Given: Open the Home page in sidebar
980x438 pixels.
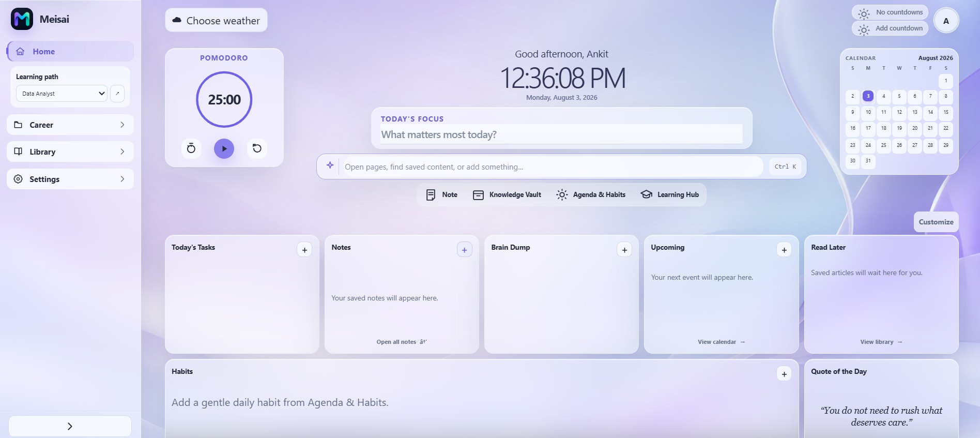Looking at the screenshot, I should (x=70, y=51).
